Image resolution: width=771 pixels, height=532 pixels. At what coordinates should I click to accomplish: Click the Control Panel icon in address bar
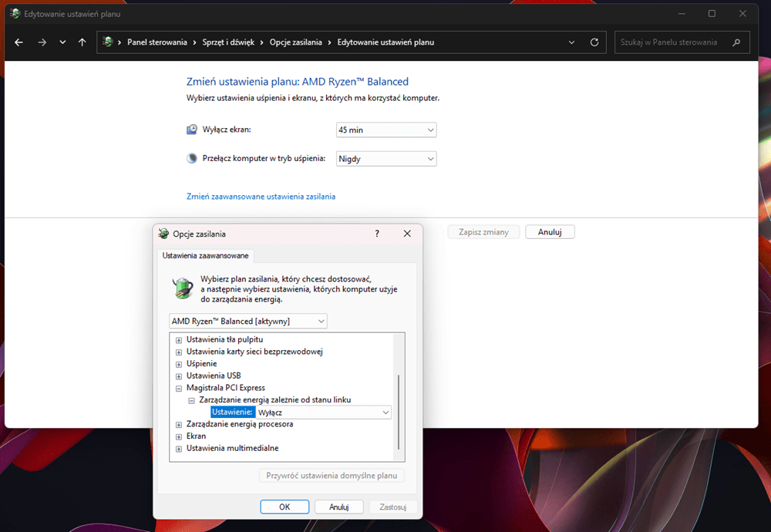click(x=108, y=42)
